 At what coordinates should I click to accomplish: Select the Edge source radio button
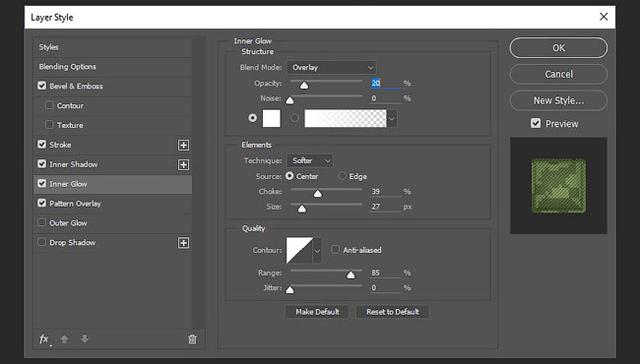coord(342,176)
